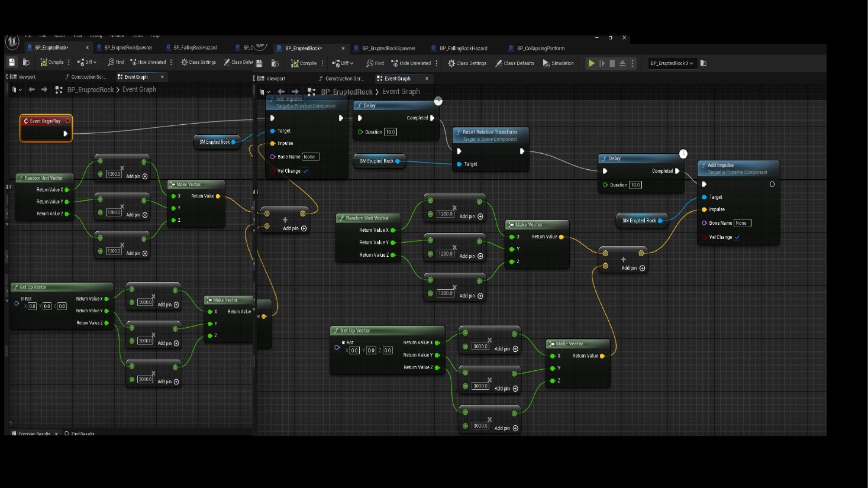The image size is (868, 488).
Task: Click the Stop simulation square button
Action: point(612,63)
